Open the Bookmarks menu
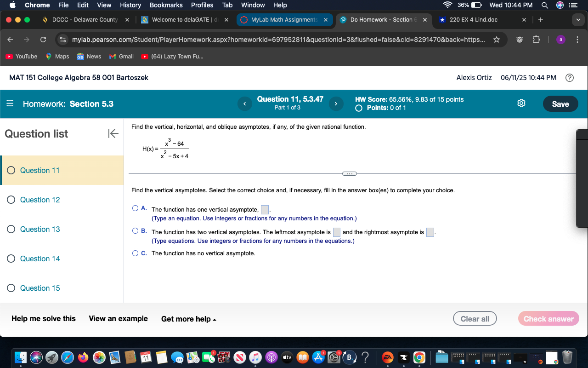 [x=166, y=5]
